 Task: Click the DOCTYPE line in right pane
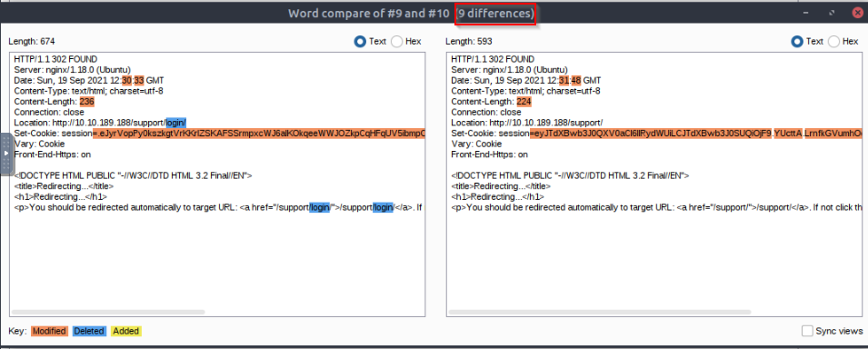(x=570, y=175)
